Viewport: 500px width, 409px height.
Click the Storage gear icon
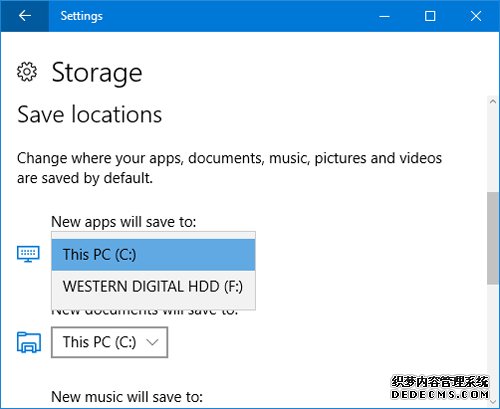[27, 72]
